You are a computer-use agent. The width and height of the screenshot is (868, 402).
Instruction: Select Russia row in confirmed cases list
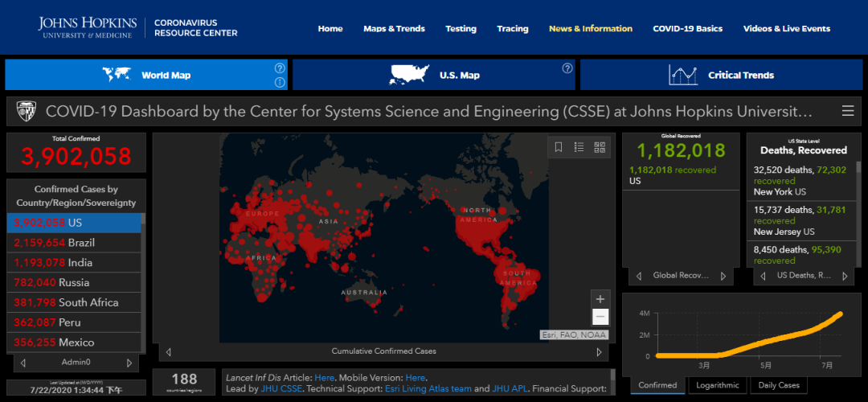74,282
